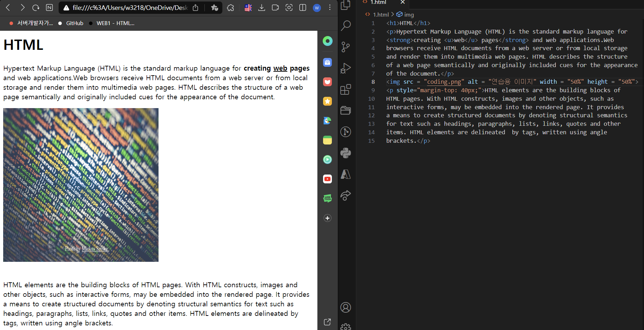Click the browser address bar
Viewport: 644px width, 330px height.
click(130, 7)
